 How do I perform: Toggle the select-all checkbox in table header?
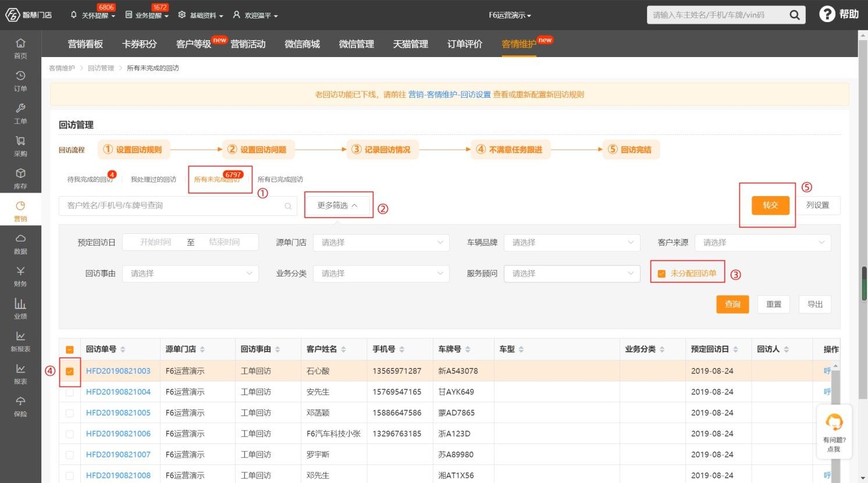click(x=70, y=350)
